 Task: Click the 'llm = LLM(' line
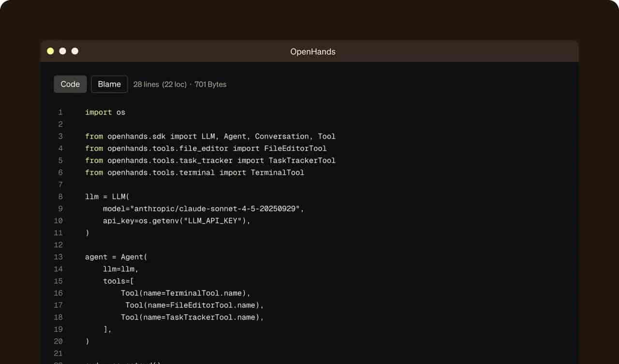[107, 197]
